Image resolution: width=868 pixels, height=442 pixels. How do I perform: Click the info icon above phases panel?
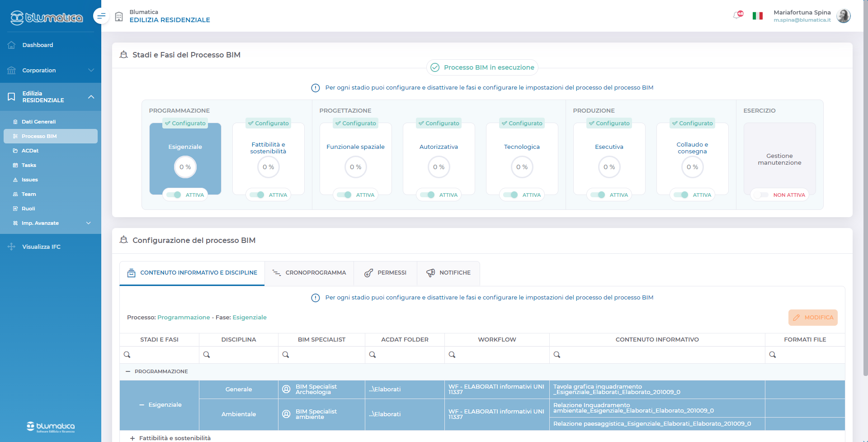316,88
